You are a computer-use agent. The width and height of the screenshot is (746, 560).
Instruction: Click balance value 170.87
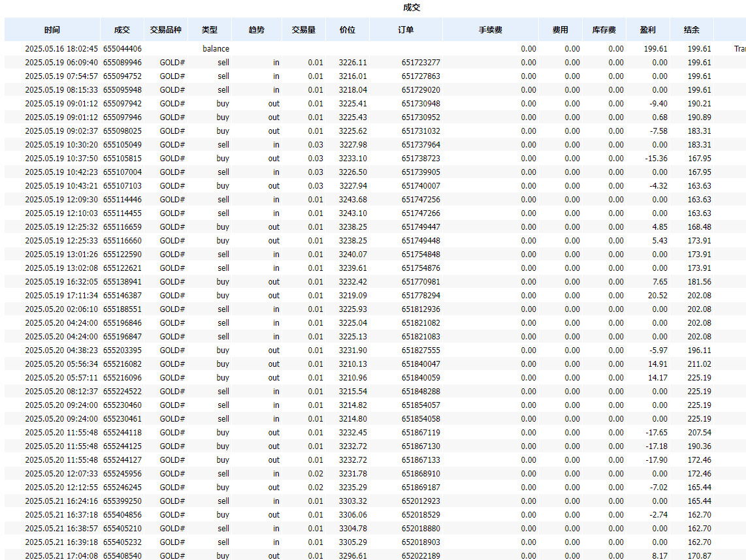(699, 555)
